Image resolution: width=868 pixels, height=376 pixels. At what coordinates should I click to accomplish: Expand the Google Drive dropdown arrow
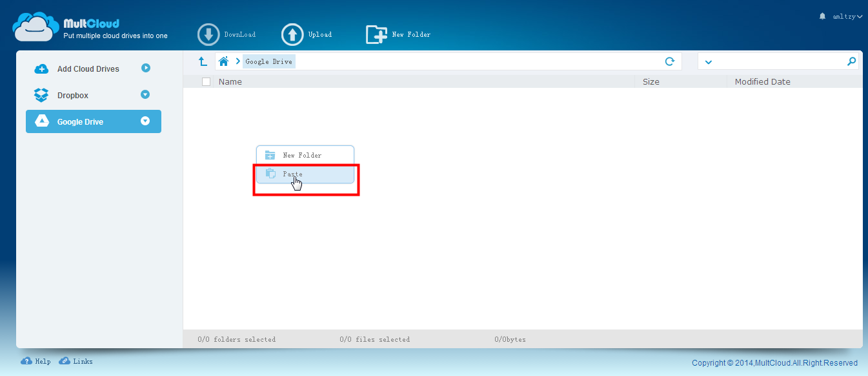(145, 121)
